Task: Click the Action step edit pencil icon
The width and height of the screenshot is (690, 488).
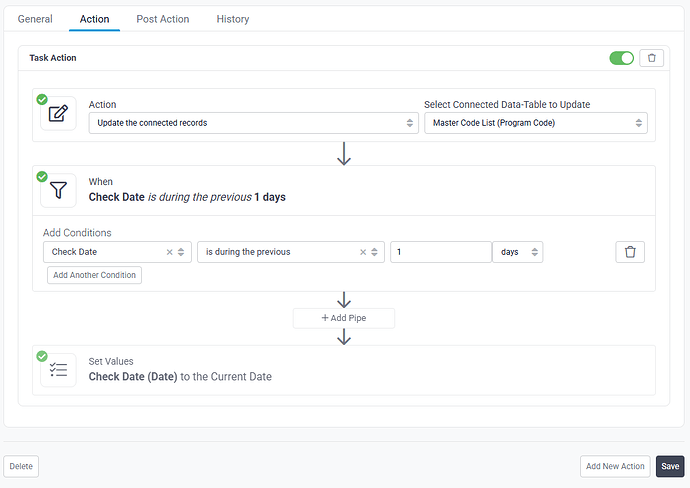Action: [x=58, y=113]
